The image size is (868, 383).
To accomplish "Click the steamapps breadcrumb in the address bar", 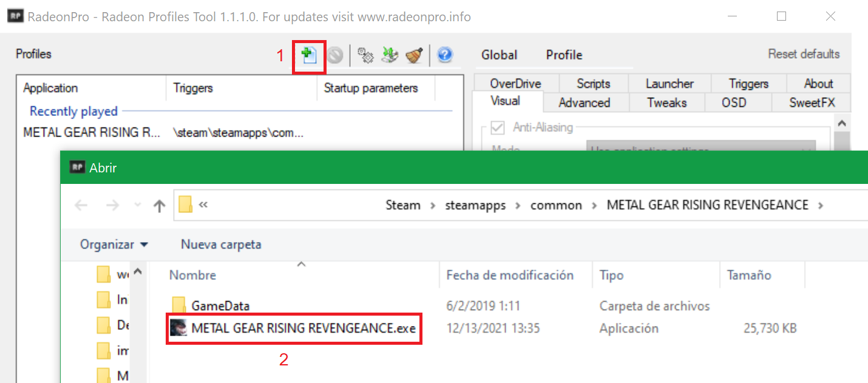I will tap(474, 205).
